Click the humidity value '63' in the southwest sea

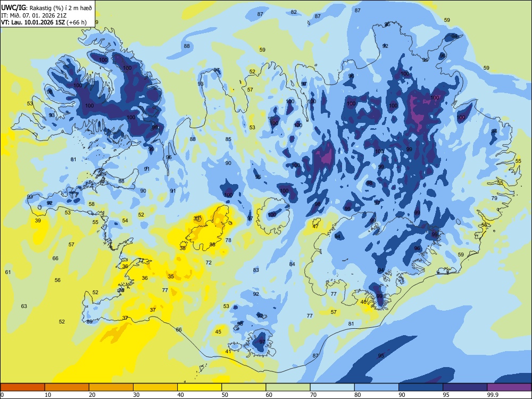(24, 306)
